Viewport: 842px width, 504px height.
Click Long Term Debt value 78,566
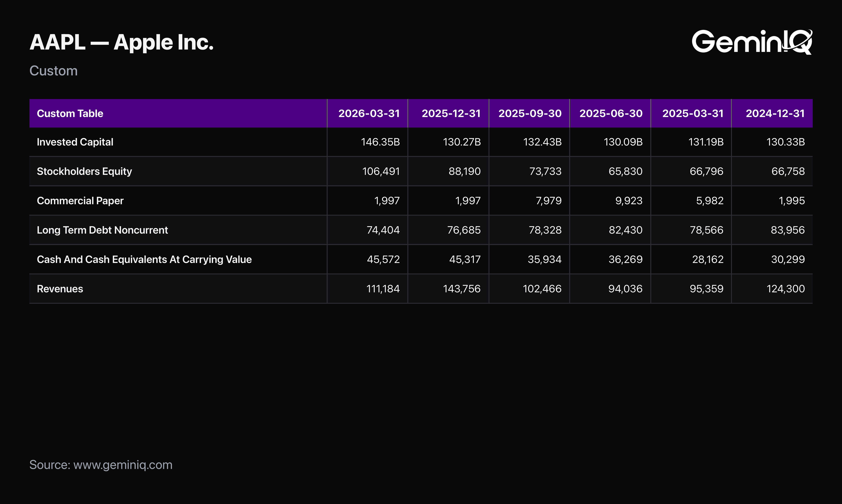point(706,230)
